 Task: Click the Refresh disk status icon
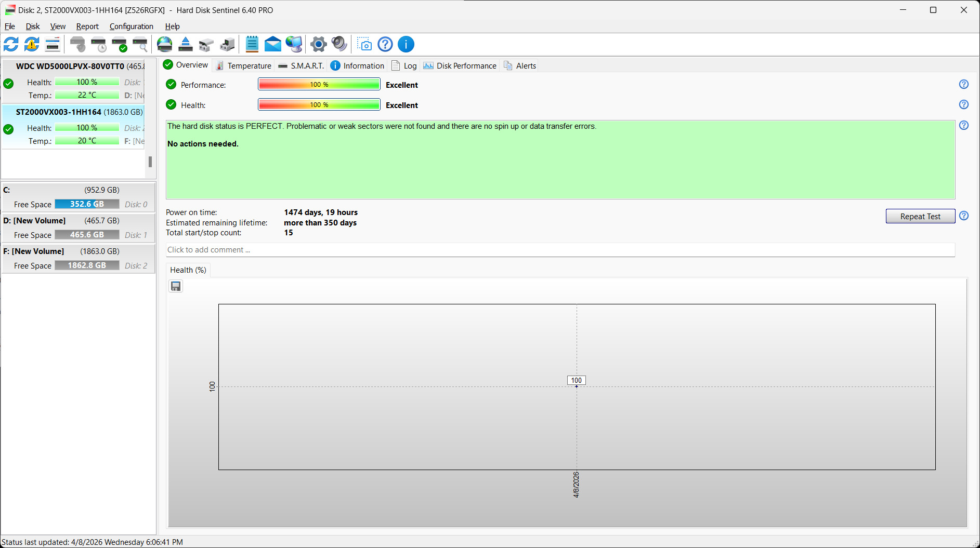coord(11,44)
